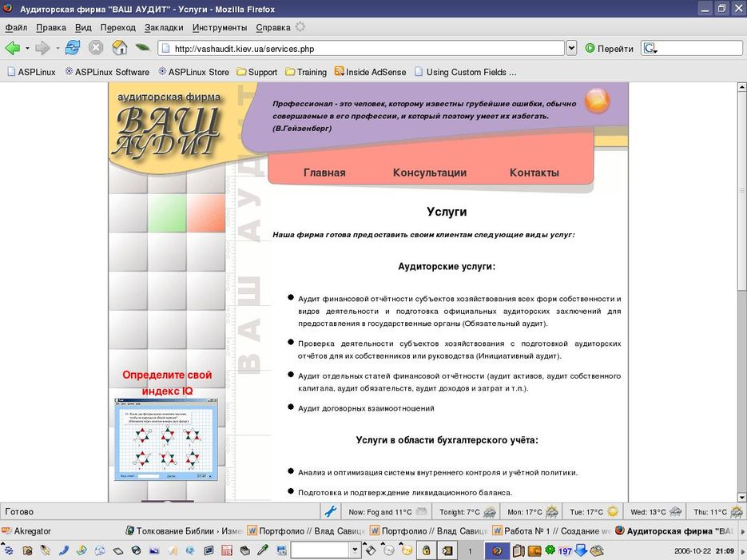Open the Файл menu
Screen dimensions: 747x560
[16, 28]
